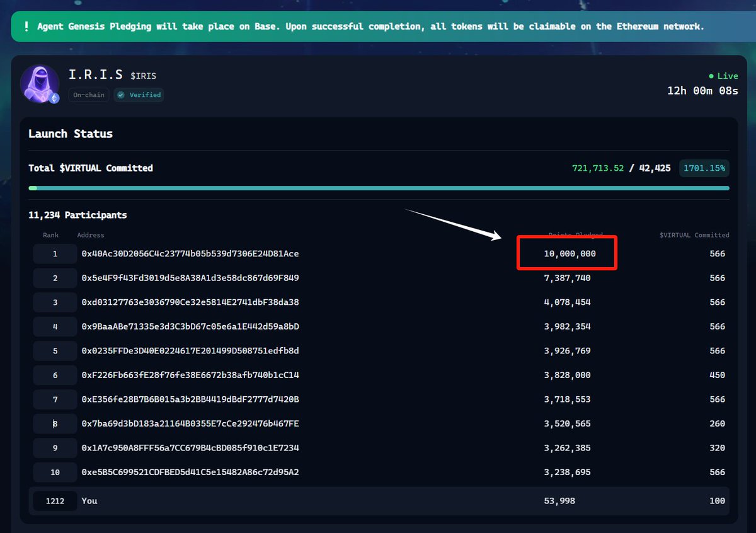Viewport: 756px width, 533px height.
Task: Click the 260 committed value in rank 8 row
Action: [x=717, y=423]
